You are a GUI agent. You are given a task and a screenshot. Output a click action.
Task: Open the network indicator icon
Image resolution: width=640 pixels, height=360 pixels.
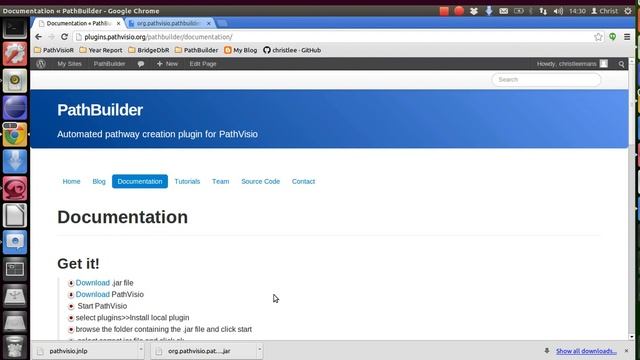(543, 11)
